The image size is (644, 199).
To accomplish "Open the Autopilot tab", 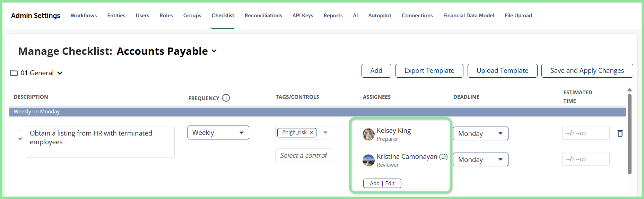I will click(x=380, y=15).
